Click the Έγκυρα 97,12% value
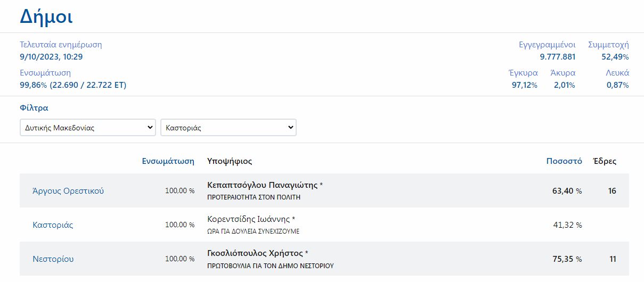The width and height of the screenshot is (644, 282). coord(524,85)
